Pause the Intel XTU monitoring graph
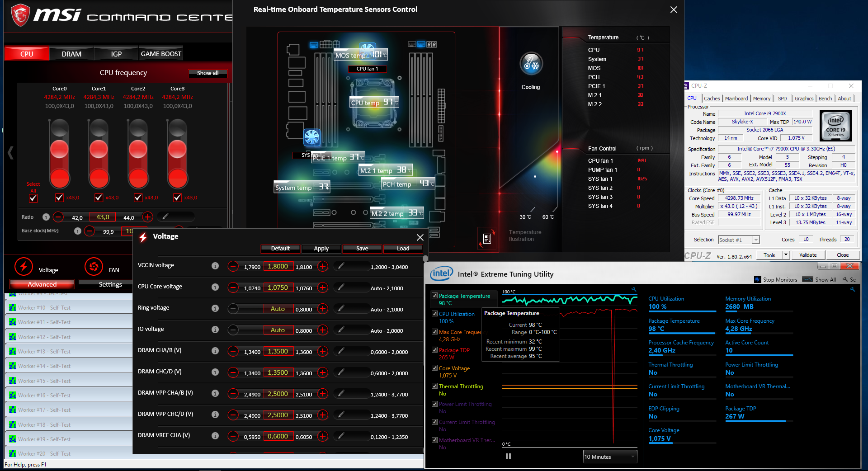Screen dimensions: 868x471 (508, 457)
